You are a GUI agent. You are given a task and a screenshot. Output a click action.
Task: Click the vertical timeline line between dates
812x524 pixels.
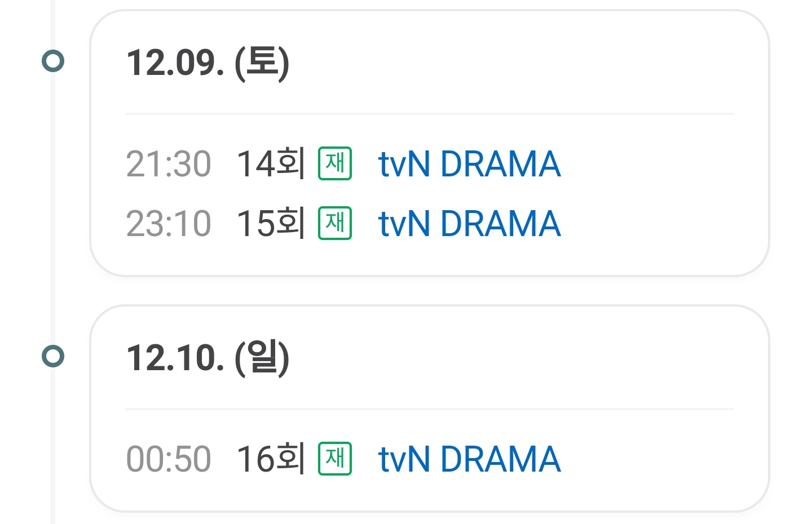click(53, 208)
